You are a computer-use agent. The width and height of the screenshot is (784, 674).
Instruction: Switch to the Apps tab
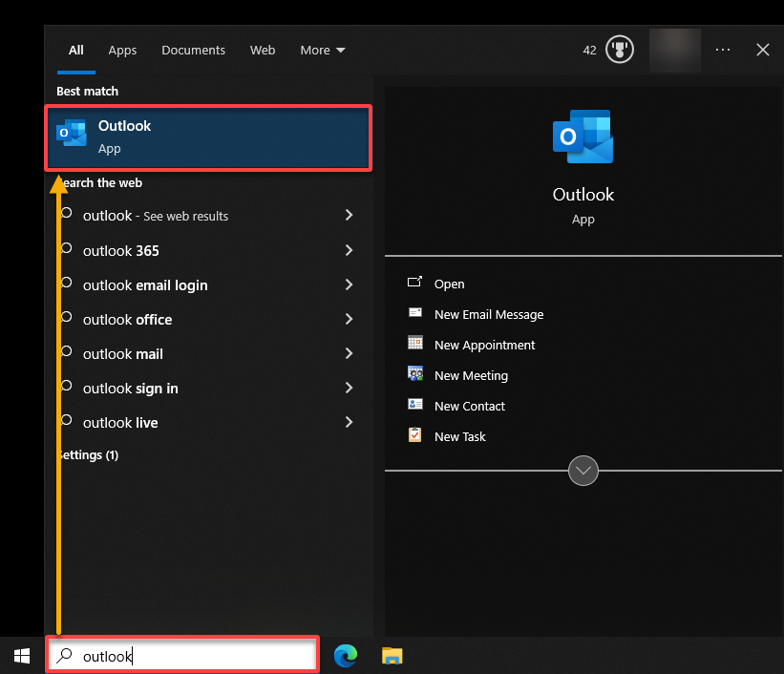pos(122,50)
